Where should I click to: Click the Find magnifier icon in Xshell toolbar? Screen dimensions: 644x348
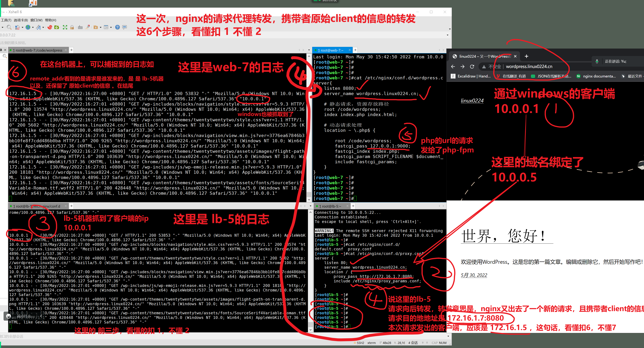pos(9,27)
